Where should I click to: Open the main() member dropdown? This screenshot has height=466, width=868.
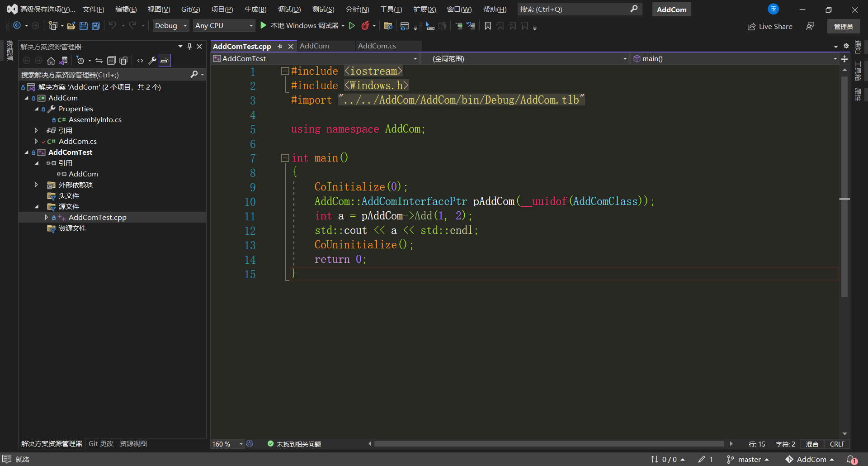click(735, 59)
